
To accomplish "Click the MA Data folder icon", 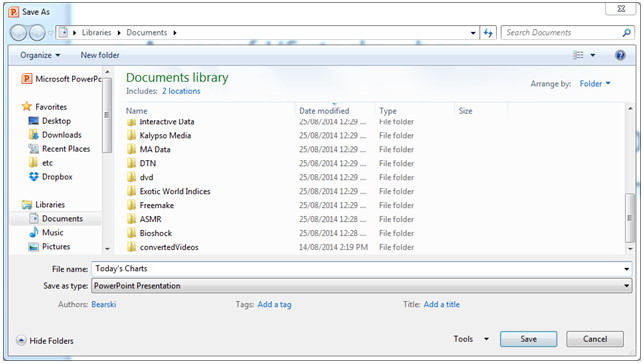I will [131, 149].
